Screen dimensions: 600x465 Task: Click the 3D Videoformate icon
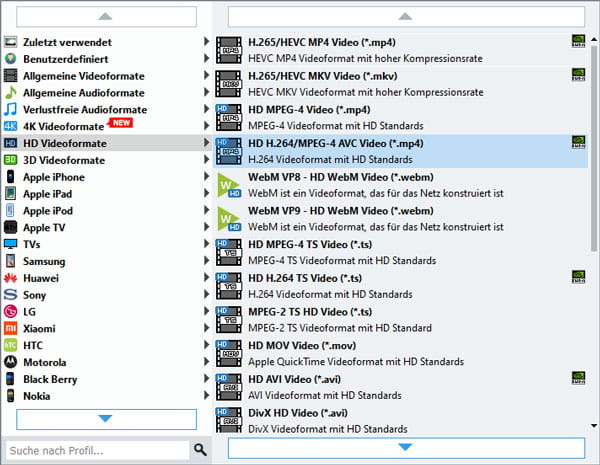[11, 160]
